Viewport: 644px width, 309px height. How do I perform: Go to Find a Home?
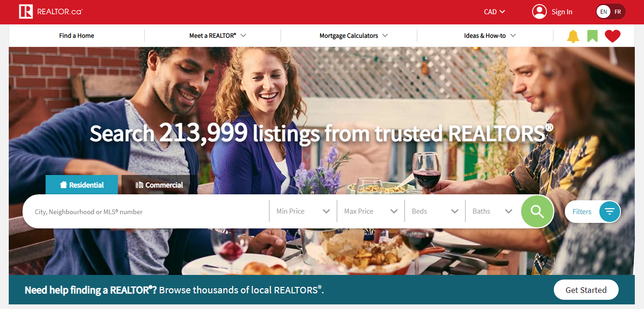(x=76, y=35)
